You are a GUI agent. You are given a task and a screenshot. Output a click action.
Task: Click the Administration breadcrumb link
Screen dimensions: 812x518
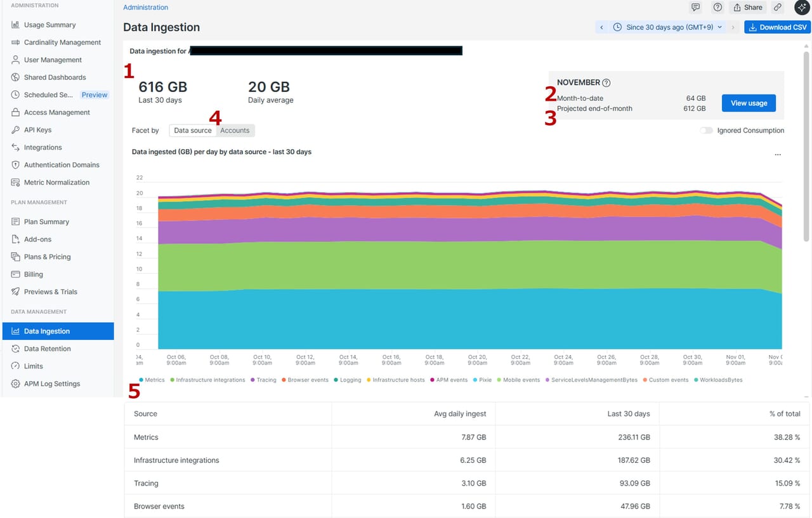145,8
